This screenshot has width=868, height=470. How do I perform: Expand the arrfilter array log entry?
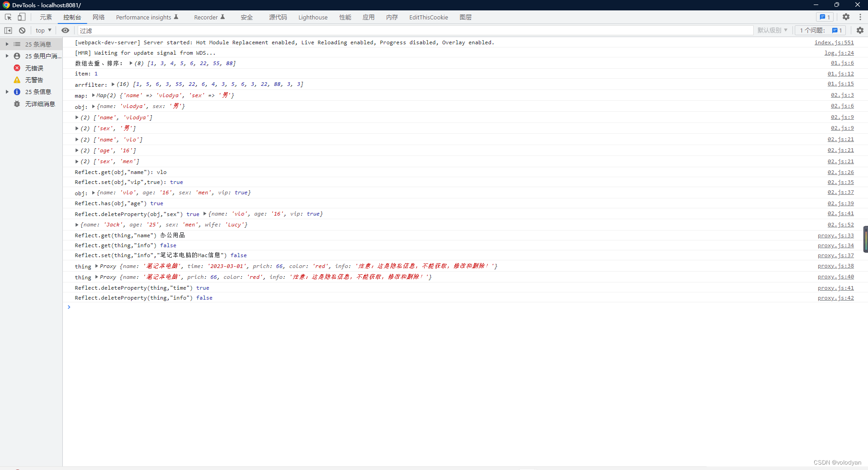(113, 84)
